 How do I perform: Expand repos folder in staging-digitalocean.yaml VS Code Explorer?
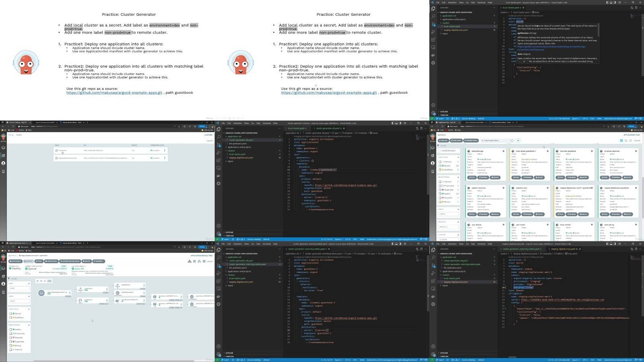tap(444, 285)
